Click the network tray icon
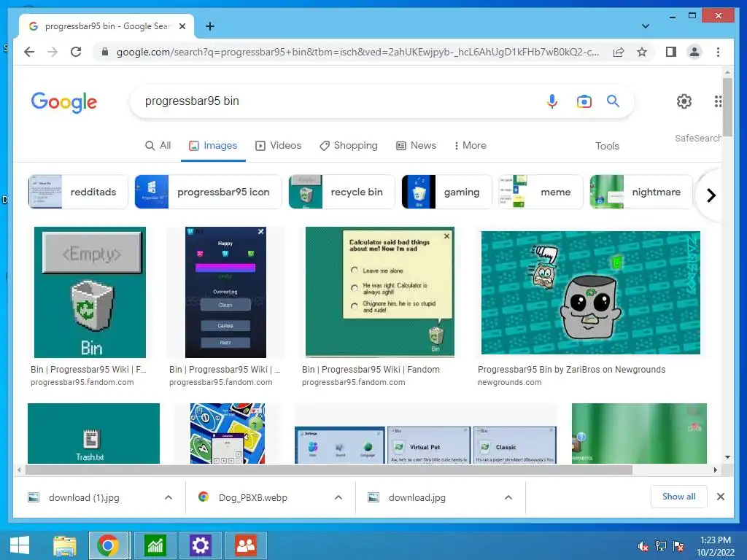 [661, 545]
